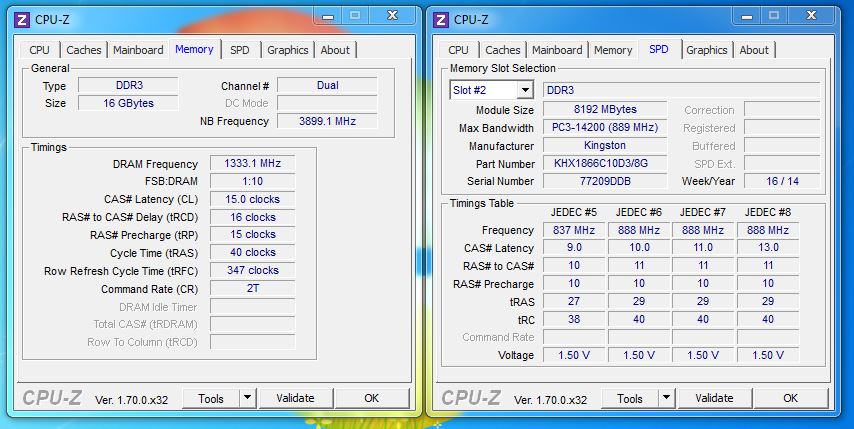Open About tab in right CPU-Z window
854x429 pixels.
coord(754,50)
